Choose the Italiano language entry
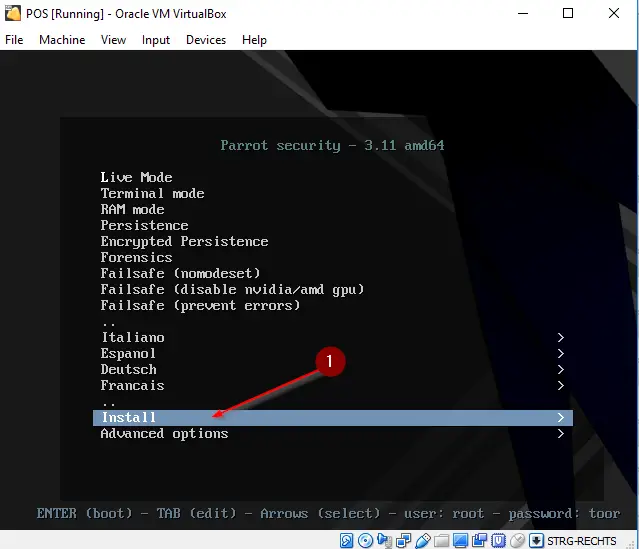This screenshot has height=549, width=639. [x=133, y=337]
